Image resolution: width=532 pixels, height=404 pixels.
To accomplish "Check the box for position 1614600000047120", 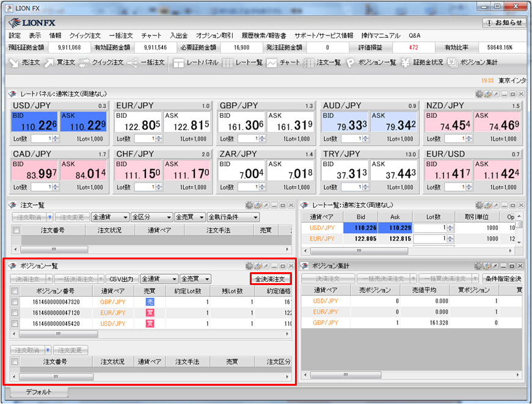I will tap(15, 312).
